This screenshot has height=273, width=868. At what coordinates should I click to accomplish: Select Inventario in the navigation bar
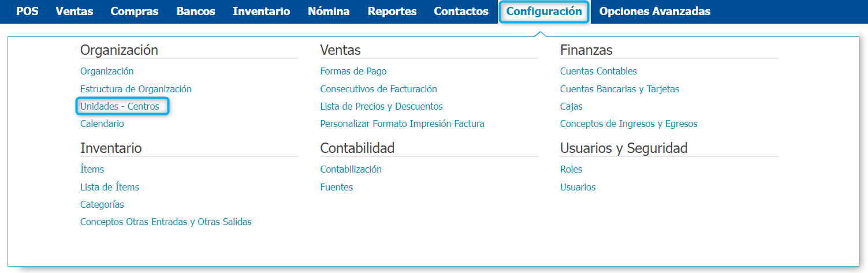262,11
